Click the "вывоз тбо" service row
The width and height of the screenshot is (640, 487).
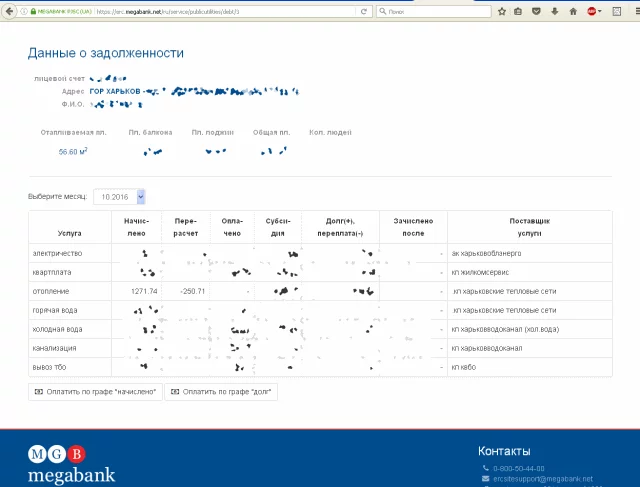pos(320,367)
